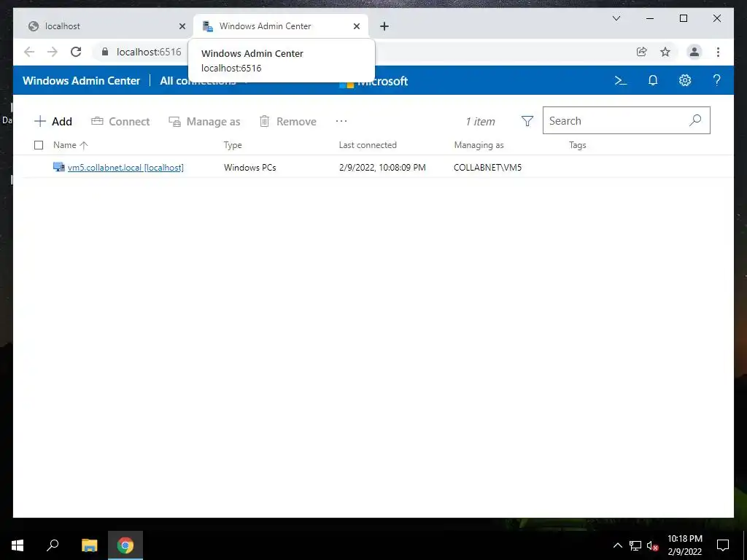This screenshot has width=747, height=560.
Task: Click the Add connection button
Action: (x=53, y=122)
